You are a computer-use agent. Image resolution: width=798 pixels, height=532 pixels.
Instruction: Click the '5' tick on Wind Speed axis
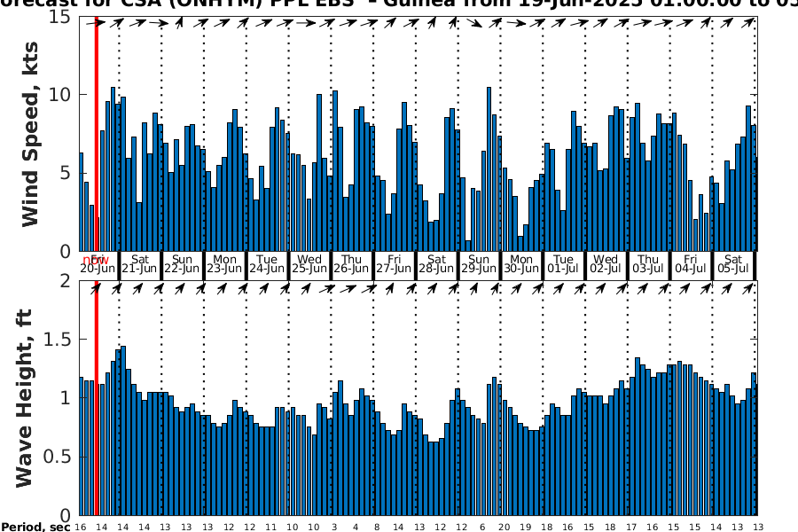(x=65, y=173)
